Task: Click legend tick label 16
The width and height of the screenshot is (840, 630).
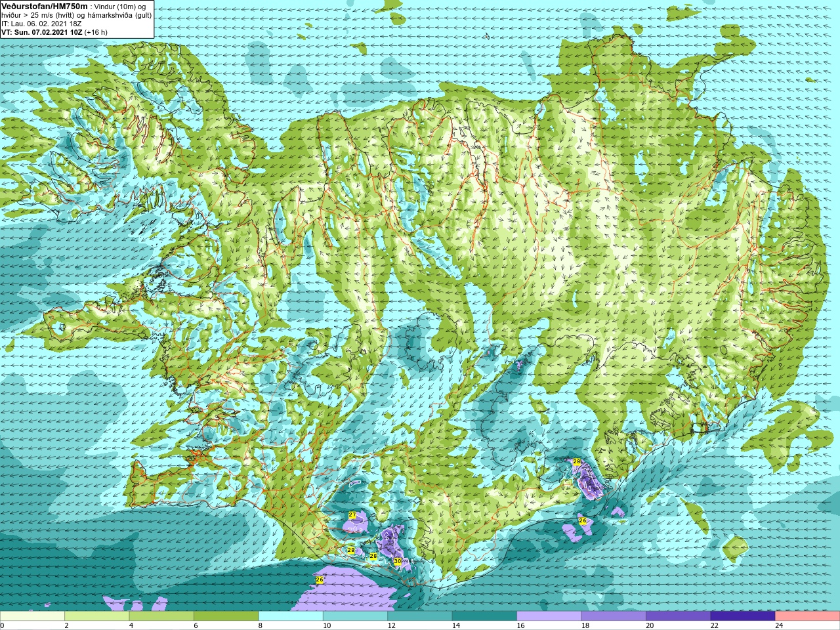Action: pos(520,625)
